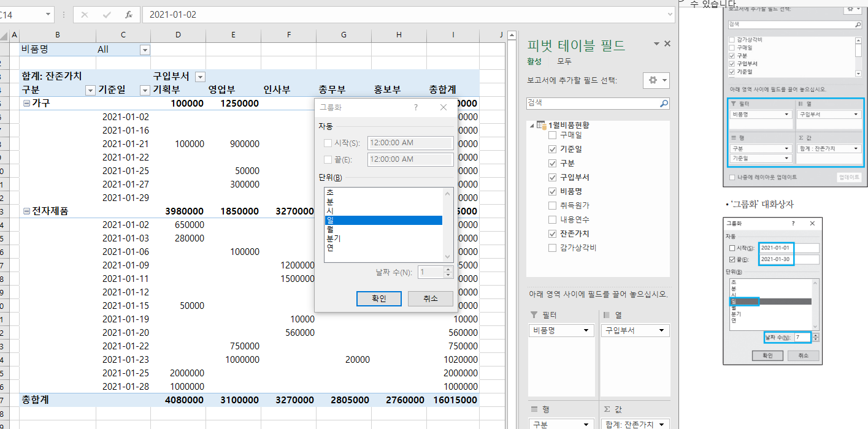Collapse the 가구 group with minus icon

click(x=26, y=104)
